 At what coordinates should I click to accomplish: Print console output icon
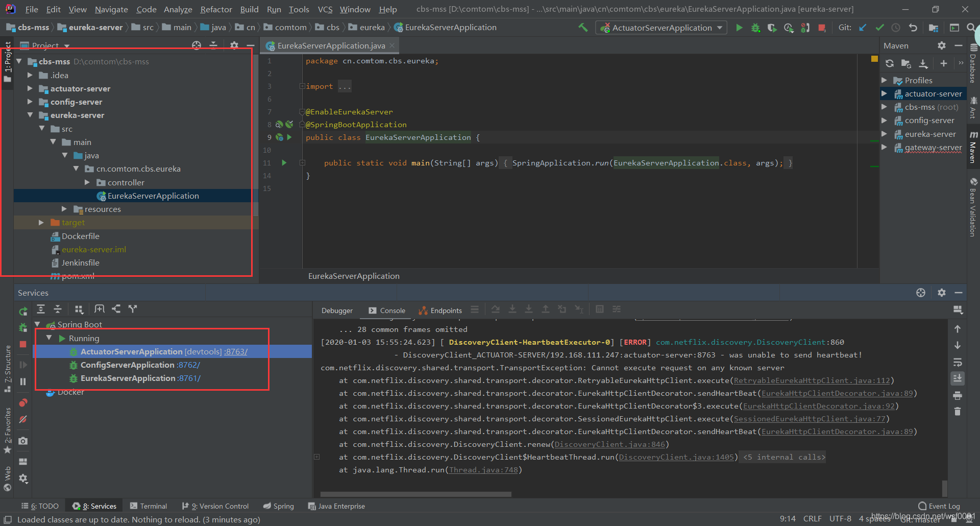pyautogui.click(x=958, y=396)
